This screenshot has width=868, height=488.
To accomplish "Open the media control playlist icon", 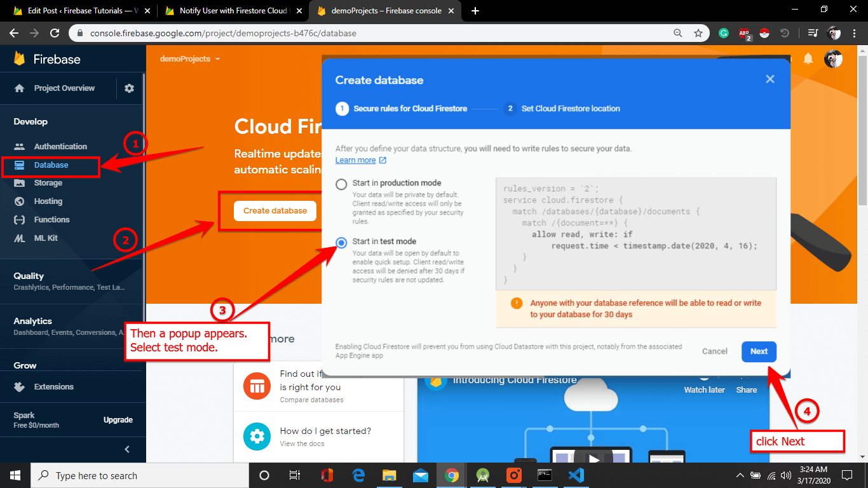I will (x=813, y=33).
